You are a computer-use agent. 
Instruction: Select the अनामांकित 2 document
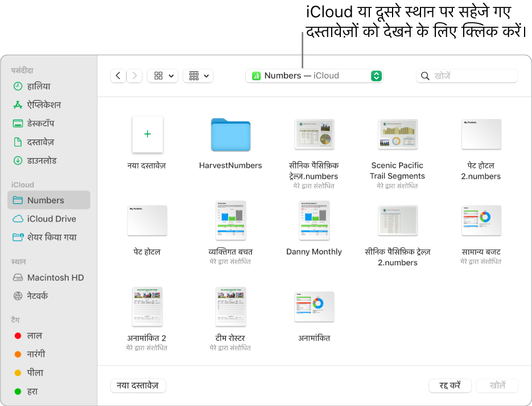[147, 306]
